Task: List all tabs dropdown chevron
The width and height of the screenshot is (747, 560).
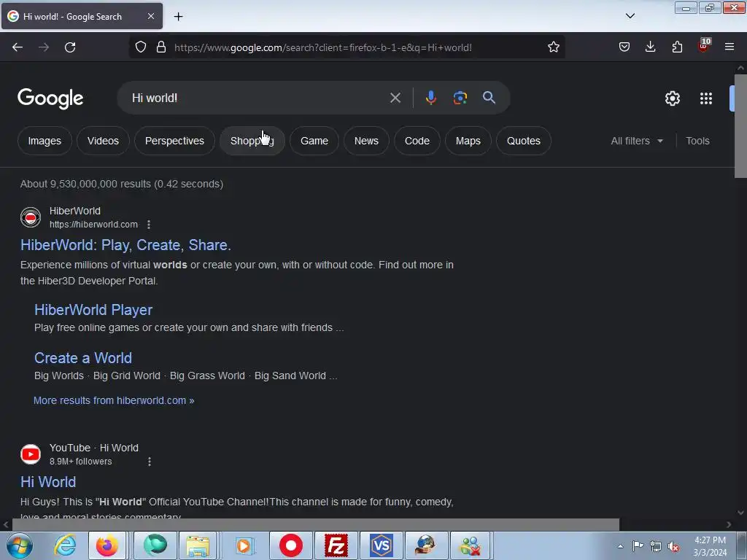Action: (x=630, y=16)
